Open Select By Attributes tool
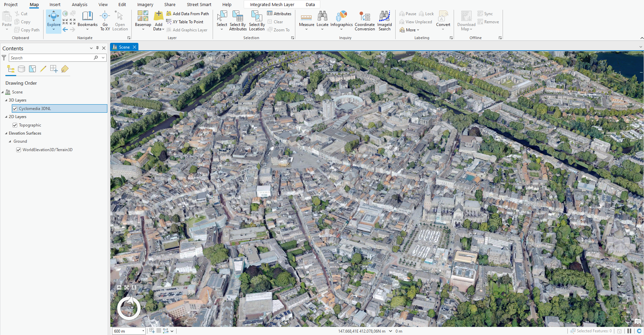This screenshot has width=644, height=335. point(238,20)
